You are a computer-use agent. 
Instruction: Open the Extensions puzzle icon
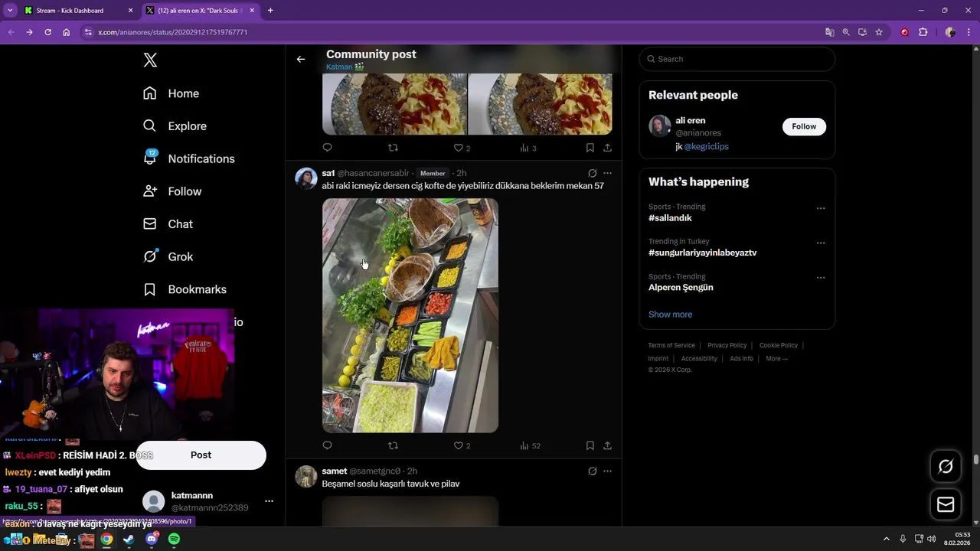click(x=923, y=32)
